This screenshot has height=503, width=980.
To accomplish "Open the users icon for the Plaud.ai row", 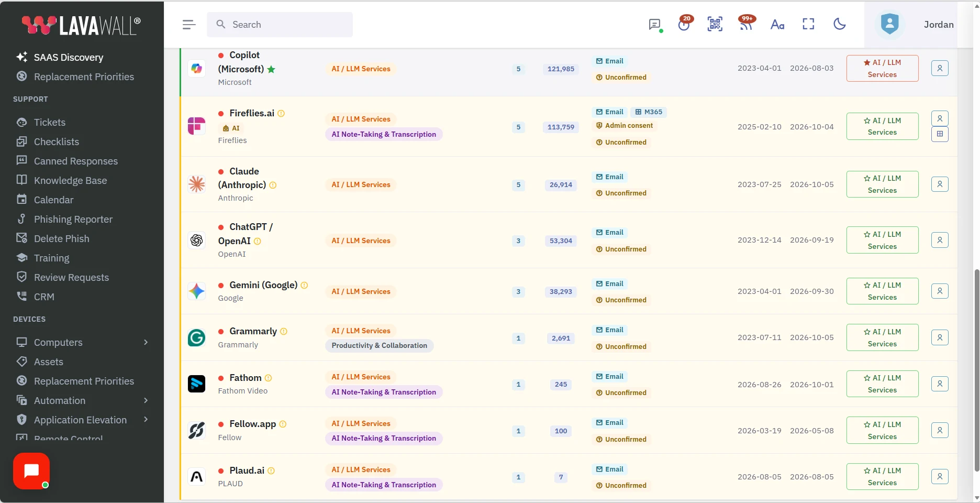I will (940, 476).
